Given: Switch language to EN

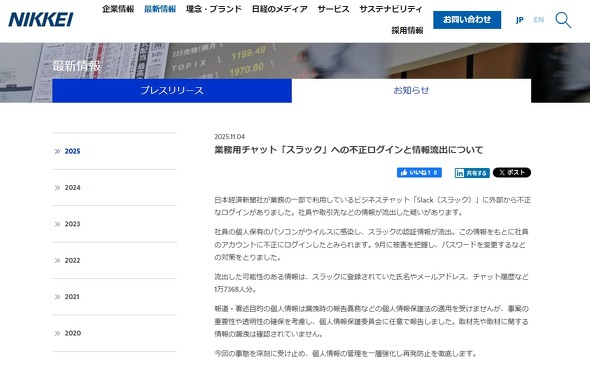Looking at the screenshot, I should point(539,20).
